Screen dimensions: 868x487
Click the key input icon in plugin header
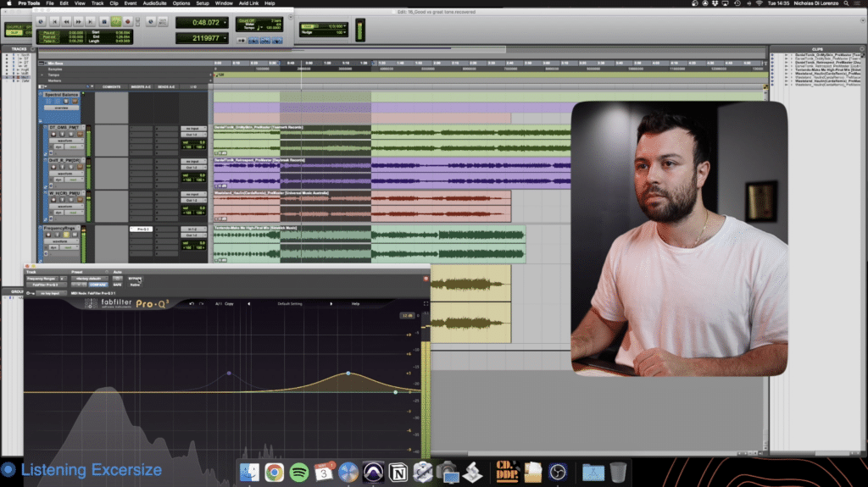[30, 293]
